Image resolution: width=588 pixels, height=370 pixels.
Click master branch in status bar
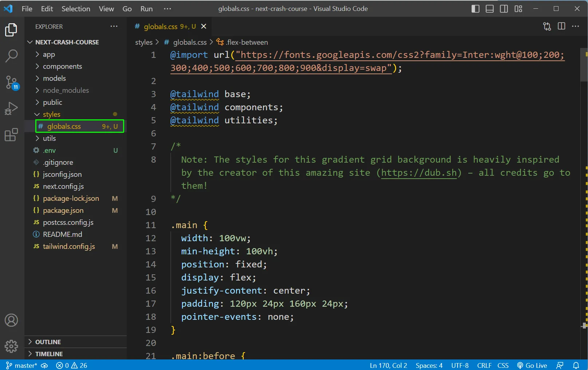pos(21,365)
